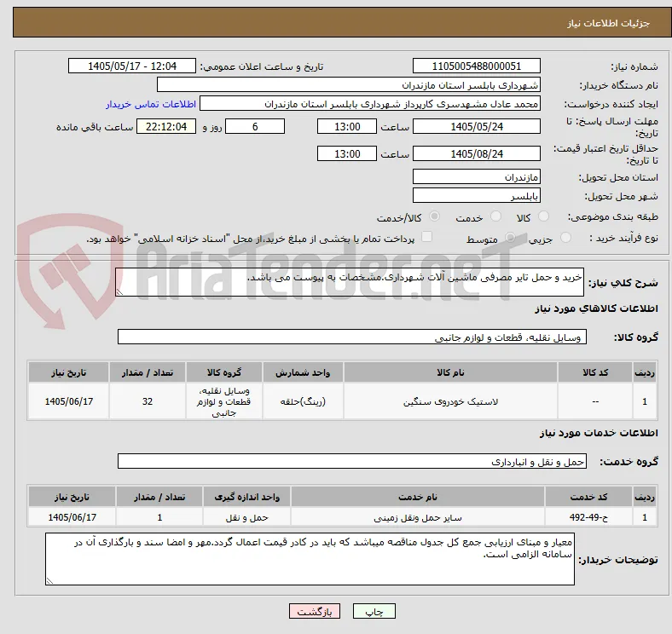Click the کد کالا column header
Viewport: 672px width, 634px height.
(x=595, y=372)
